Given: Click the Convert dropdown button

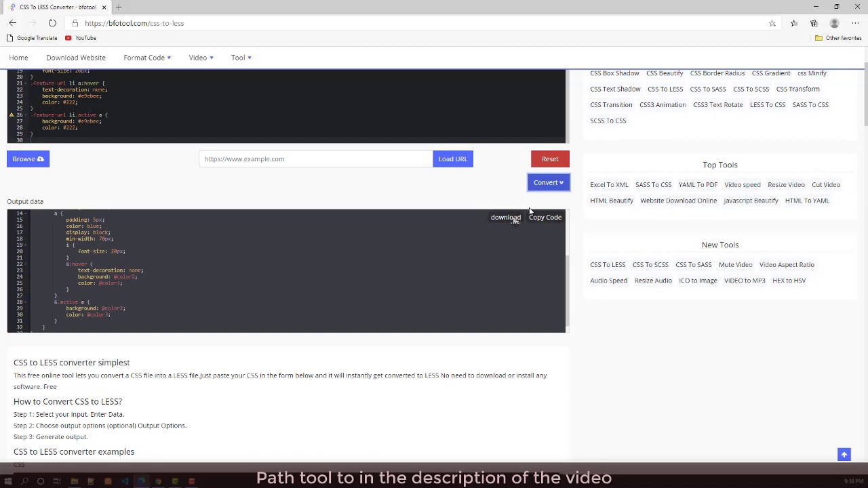Looking at the screenshot, I should (549, 182).
